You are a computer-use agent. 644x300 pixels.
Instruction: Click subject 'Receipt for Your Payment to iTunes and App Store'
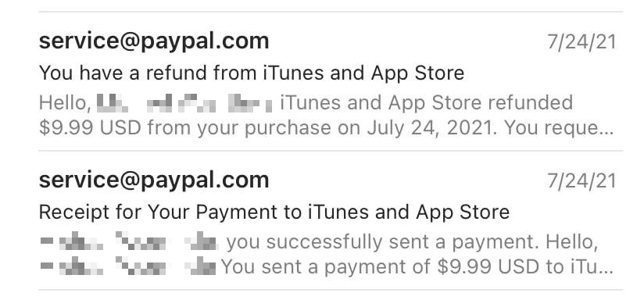point(274,212)
